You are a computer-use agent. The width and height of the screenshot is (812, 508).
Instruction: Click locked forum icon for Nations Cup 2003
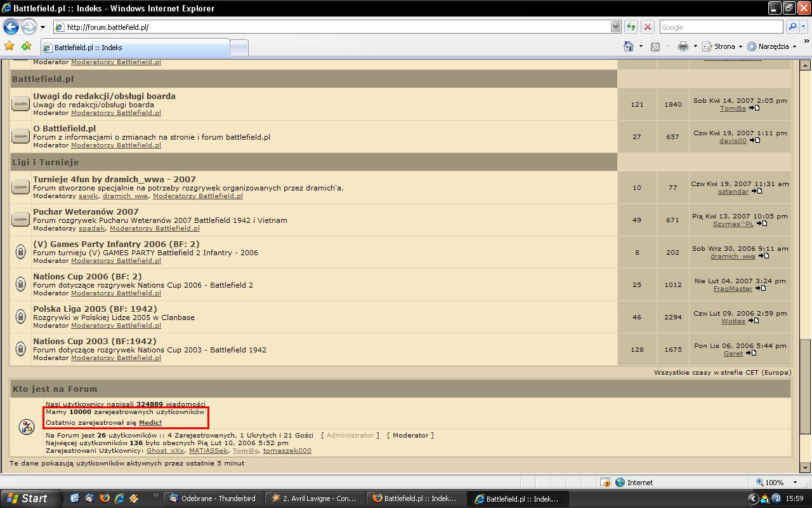coord(20,349)
